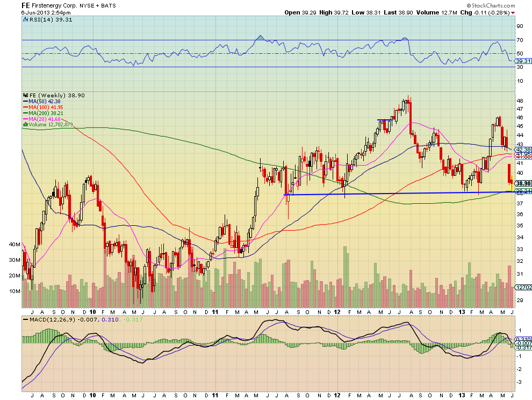Click the Volume 12.7M value in header
This screenshot has height=400, width=532.
(x=437, y=12)
